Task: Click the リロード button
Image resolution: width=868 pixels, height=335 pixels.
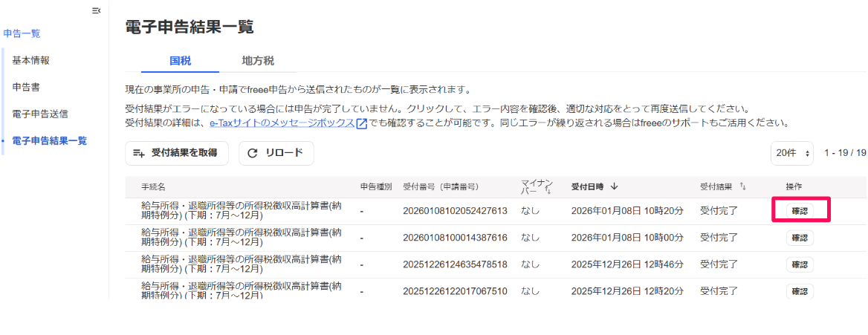Action: [x=276, y=153]
